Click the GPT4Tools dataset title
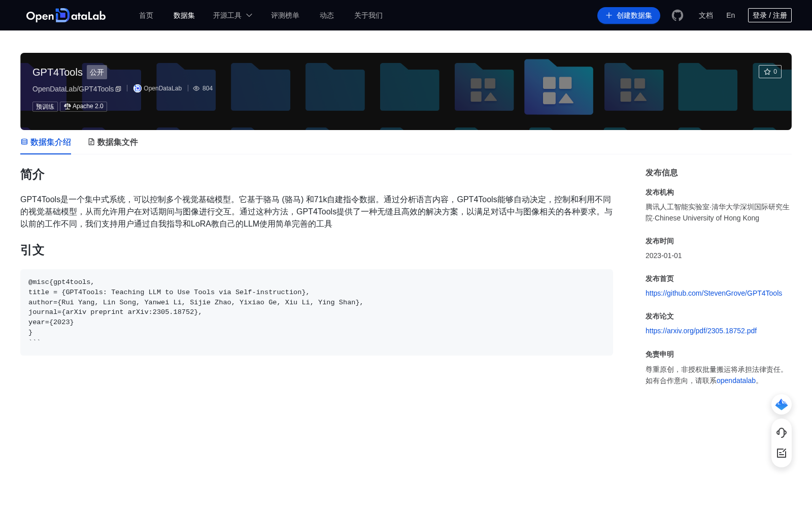Screen dimensions: 812x508 57,72
